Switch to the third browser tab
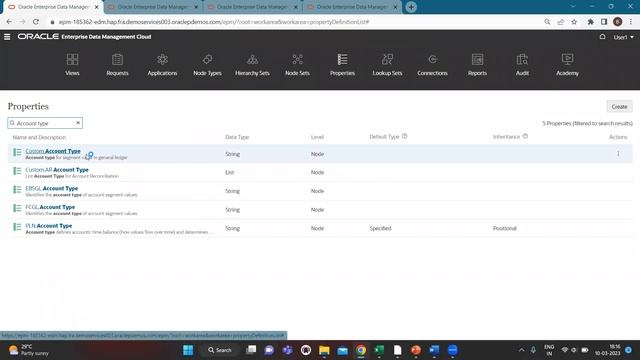Screen dimensions: 640x360 pos(252,7)
